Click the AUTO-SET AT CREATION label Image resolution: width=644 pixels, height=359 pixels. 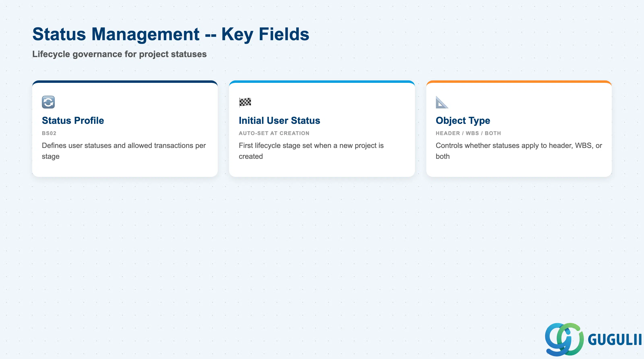click(x=274, y=133)
